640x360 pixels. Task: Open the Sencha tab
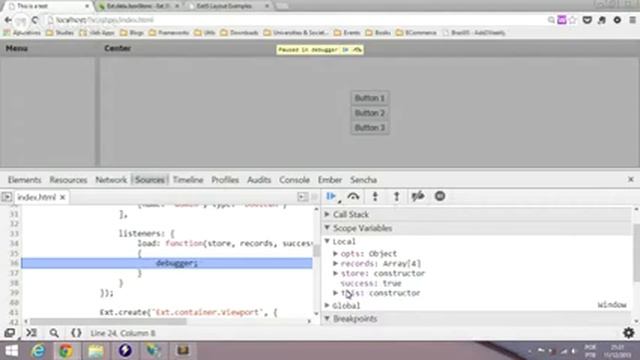363,180
